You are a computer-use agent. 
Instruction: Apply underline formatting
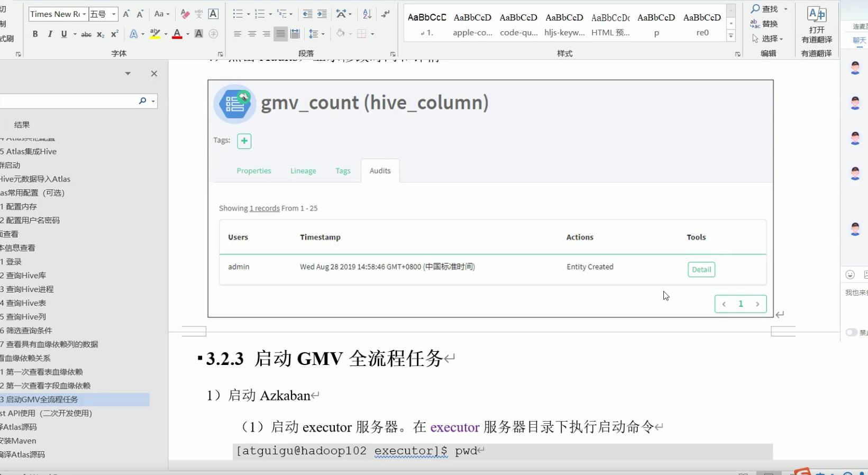pyautogui.click(x=64, y=34)
